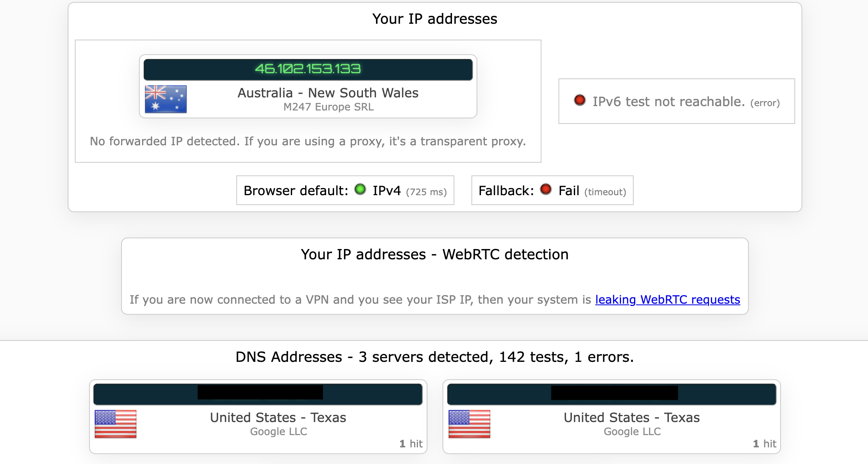Click the M247 Europe SRL provider label
868x464 pixels.
click(x=328, y=106)
